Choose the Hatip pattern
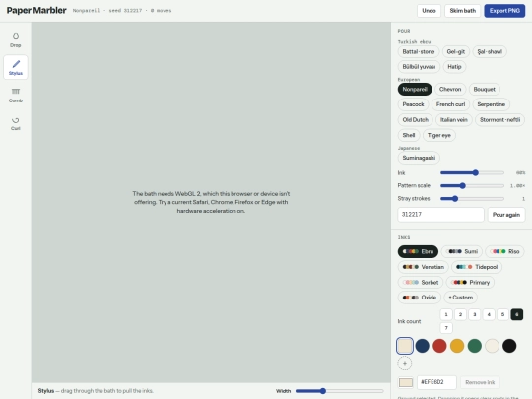 [454, 67]
